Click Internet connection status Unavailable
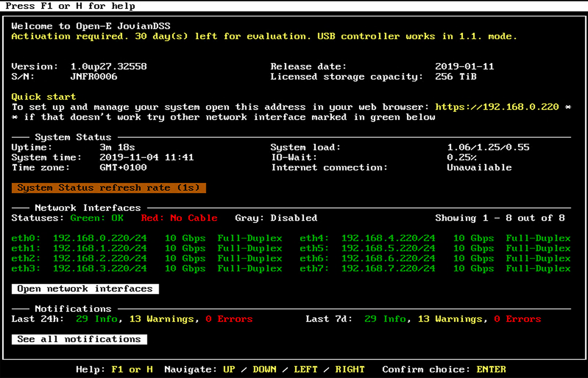588x378 pixels. [x=479, y=168]
